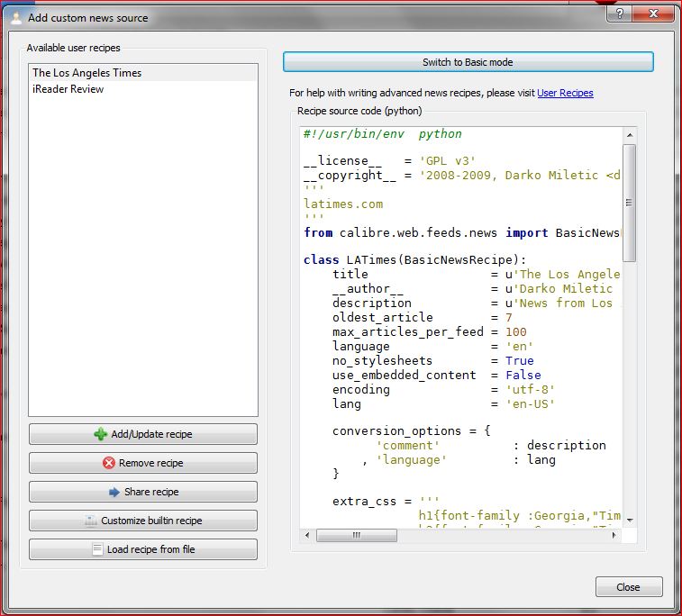Click the code editor scroll up arrow
The height and width of the screenshot is (616, 682).
click(629, 134)
